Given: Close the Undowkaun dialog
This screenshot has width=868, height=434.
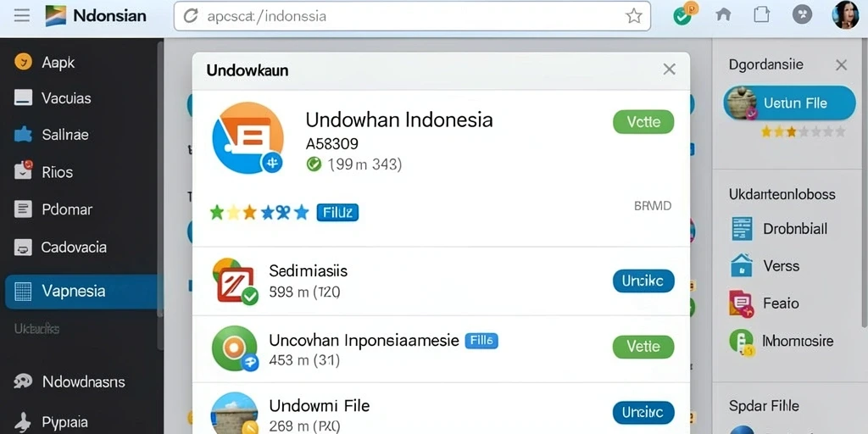Looking at the screenshot, I should click(x=670, y=70).
